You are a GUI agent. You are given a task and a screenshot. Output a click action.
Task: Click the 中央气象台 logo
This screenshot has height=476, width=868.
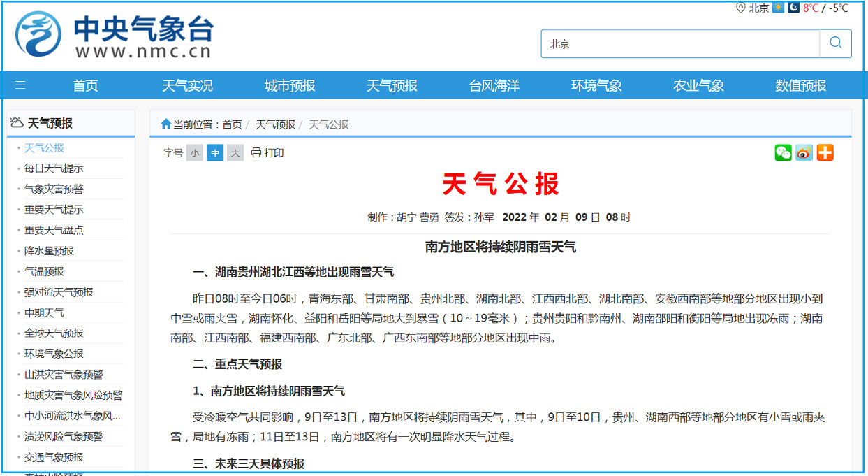[x=115, y=34]
